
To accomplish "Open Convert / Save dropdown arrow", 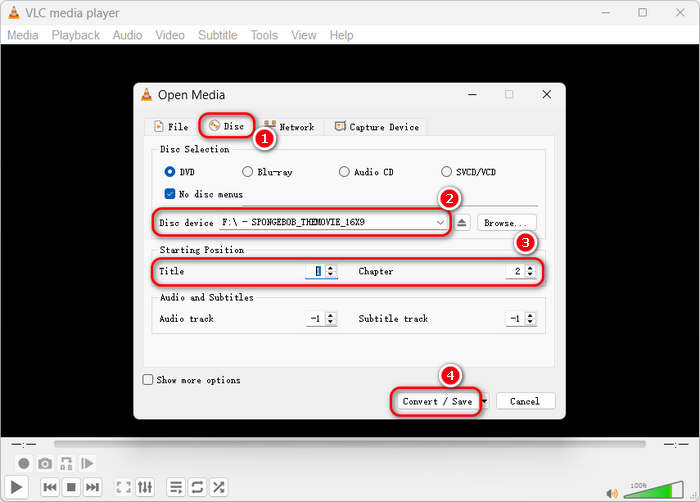I will point(485,401).
